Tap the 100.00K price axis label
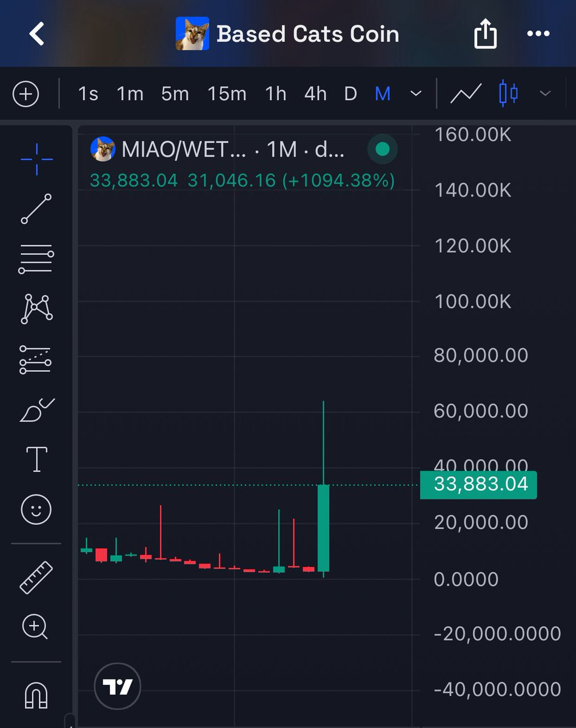 tap(473, 301)
